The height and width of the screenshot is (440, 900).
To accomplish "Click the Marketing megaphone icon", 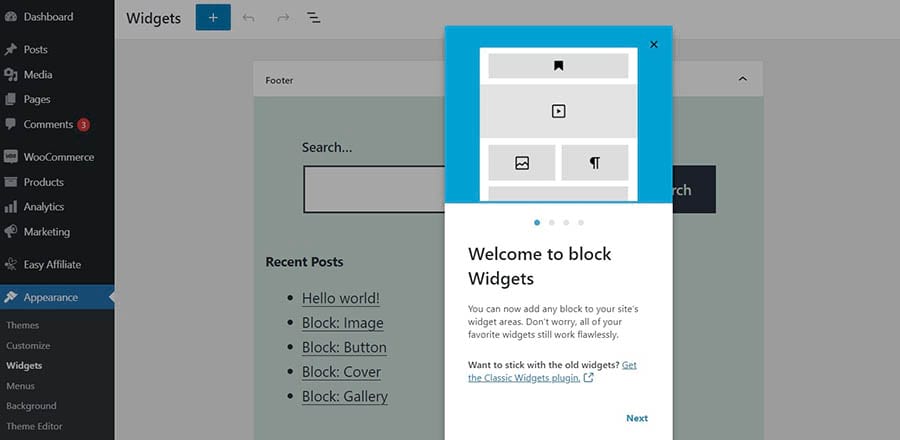I will pyautogui.click(x=11, y=232).
